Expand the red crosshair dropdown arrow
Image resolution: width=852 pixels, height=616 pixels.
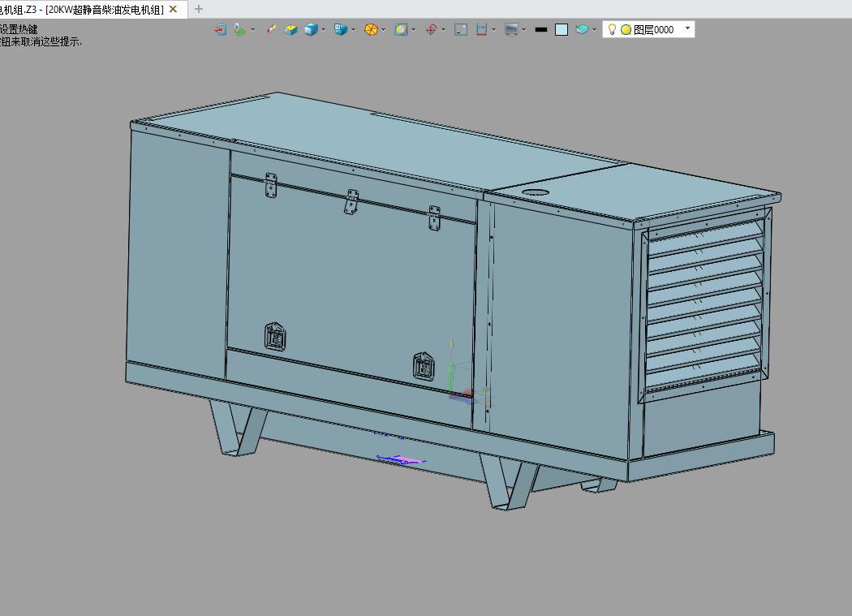point(443,30)
